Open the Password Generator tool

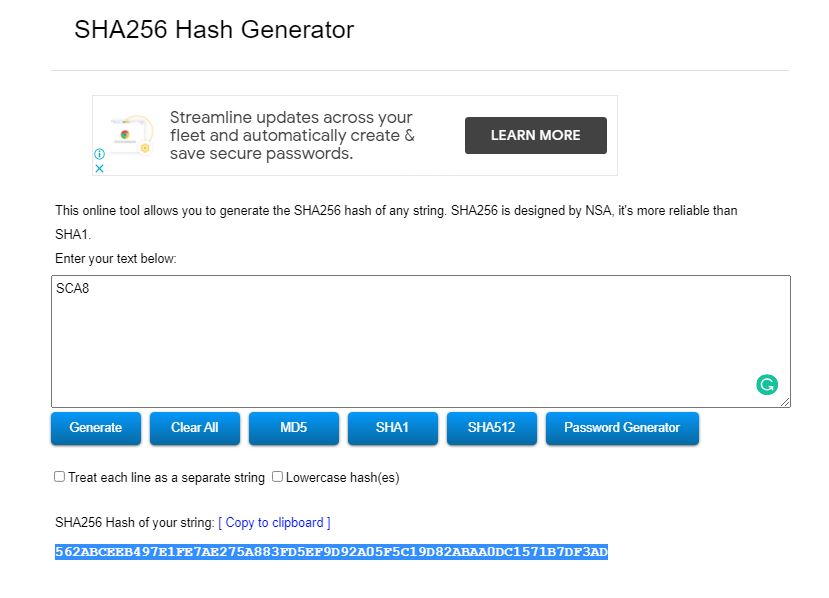pyautogui.click(x=622, y=428)
